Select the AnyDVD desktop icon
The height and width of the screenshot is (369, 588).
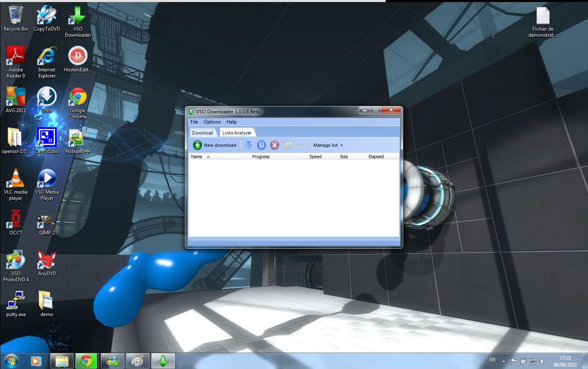click(x=47, y=263)
